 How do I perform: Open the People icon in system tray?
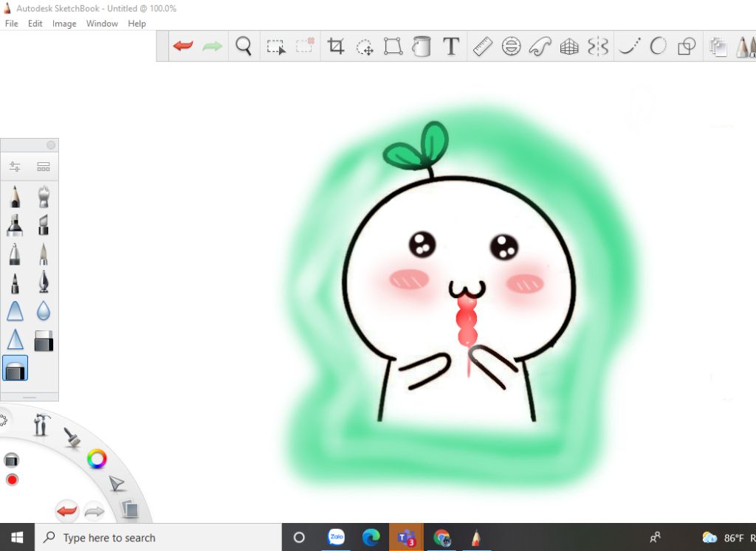tap(656, 537)
